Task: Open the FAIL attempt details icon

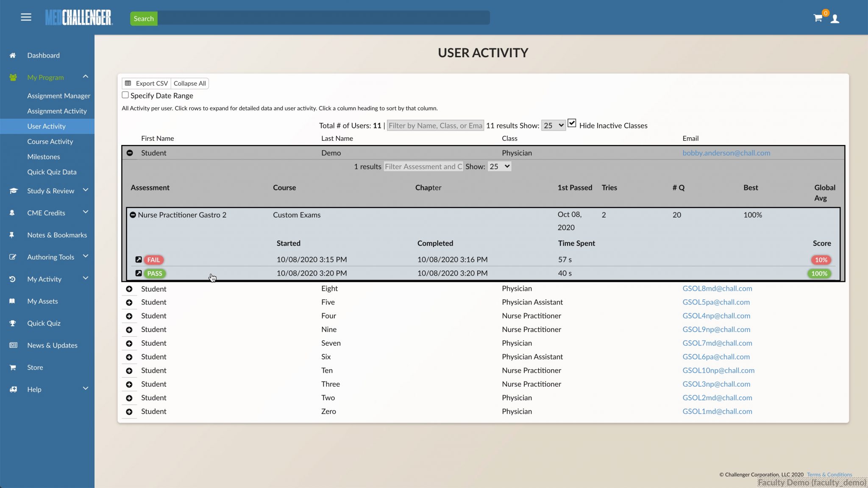Action: click(139, 259)
